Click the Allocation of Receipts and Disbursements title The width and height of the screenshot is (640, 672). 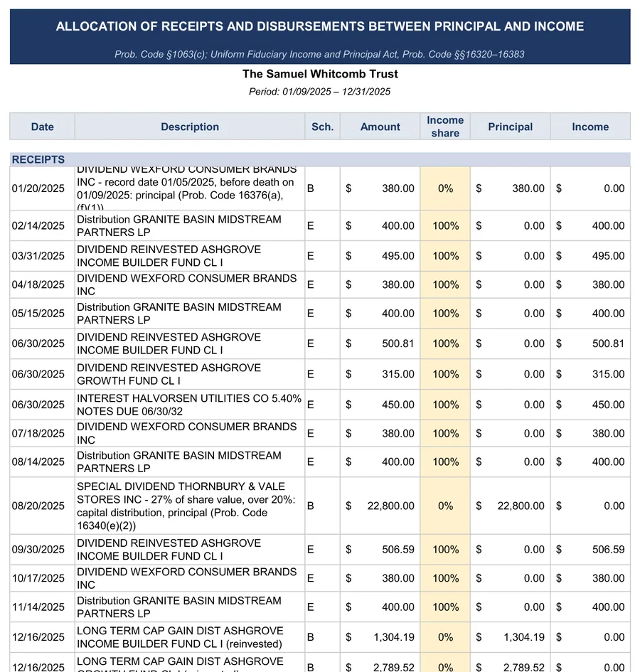click(320, 26)
